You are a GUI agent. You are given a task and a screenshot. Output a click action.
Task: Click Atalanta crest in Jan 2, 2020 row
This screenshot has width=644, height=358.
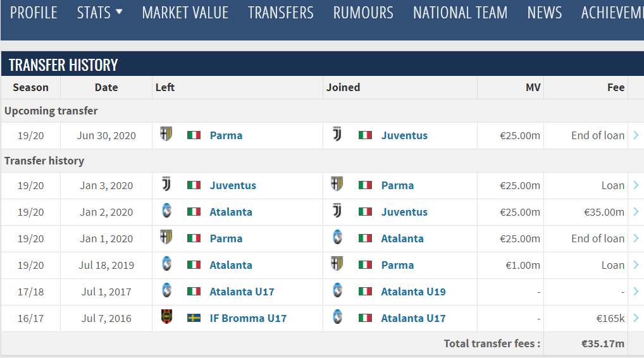[166, 211]
